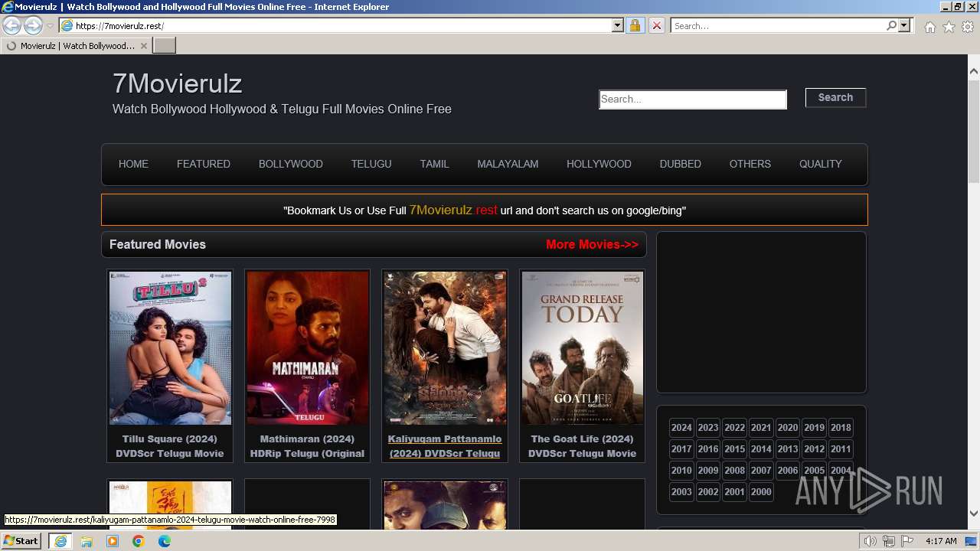The image size is (980, 551).
Task: Focus the site Search... text box
Action: [693, 99]
